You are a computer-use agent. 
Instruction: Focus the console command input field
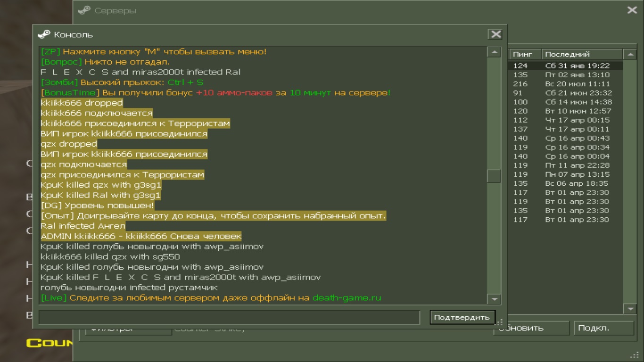[x=229, y=317]
